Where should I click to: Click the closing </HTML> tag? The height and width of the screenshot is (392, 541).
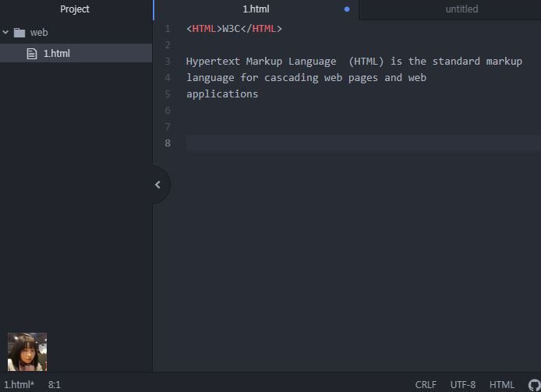coord(261,29)
